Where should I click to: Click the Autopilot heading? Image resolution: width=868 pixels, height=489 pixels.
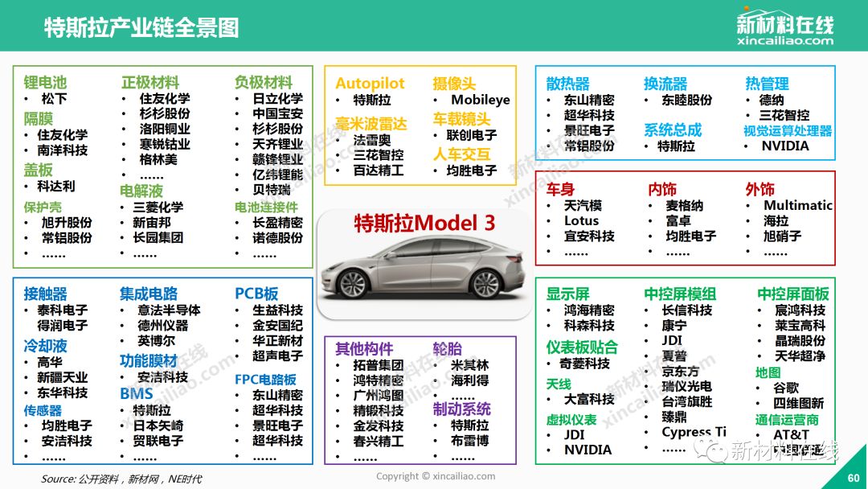pyautogui.click(x=370, y=84)
